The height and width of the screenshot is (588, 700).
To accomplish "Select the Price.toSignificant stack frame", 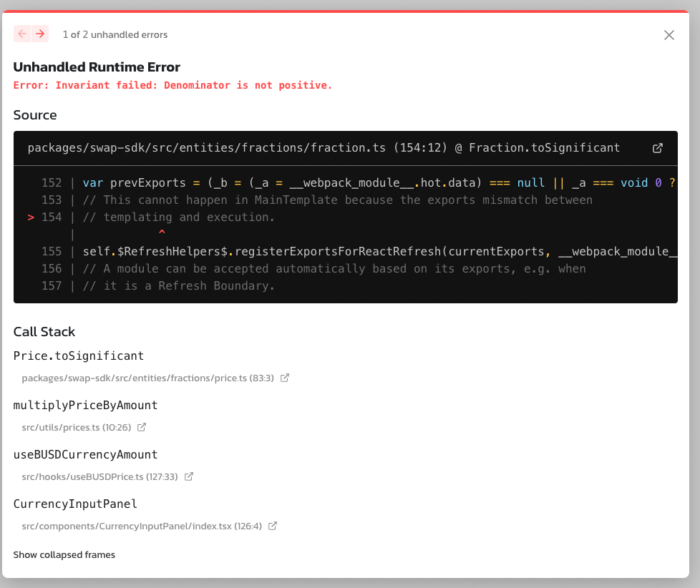I will (79, 356).
